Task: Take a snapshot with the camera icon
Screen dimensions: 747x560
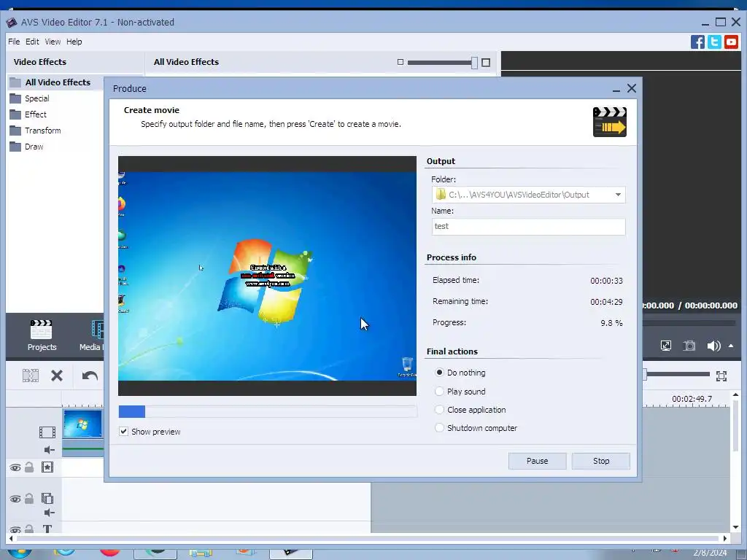Action: coord(689,346)
